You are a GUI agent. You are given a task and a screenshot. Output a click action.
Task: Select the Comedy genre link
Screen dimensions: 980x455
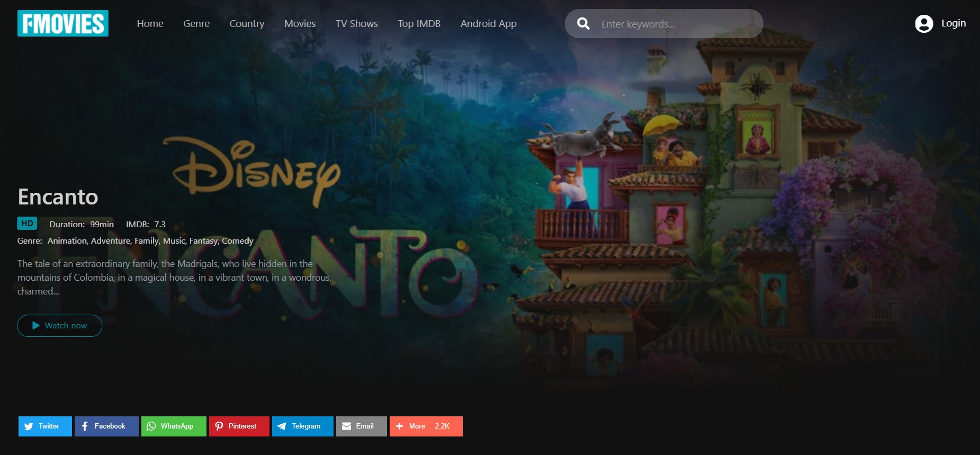[238, 241]
